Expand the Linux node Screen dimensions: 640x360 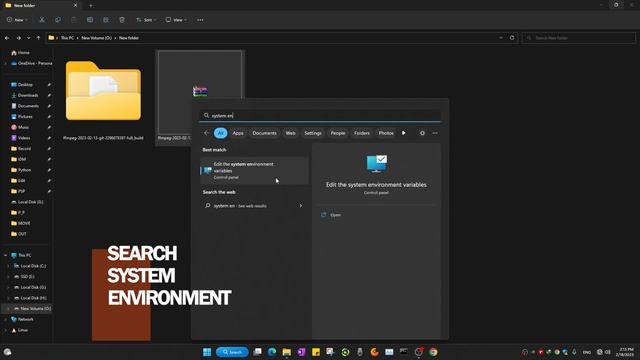pos(5,330)
